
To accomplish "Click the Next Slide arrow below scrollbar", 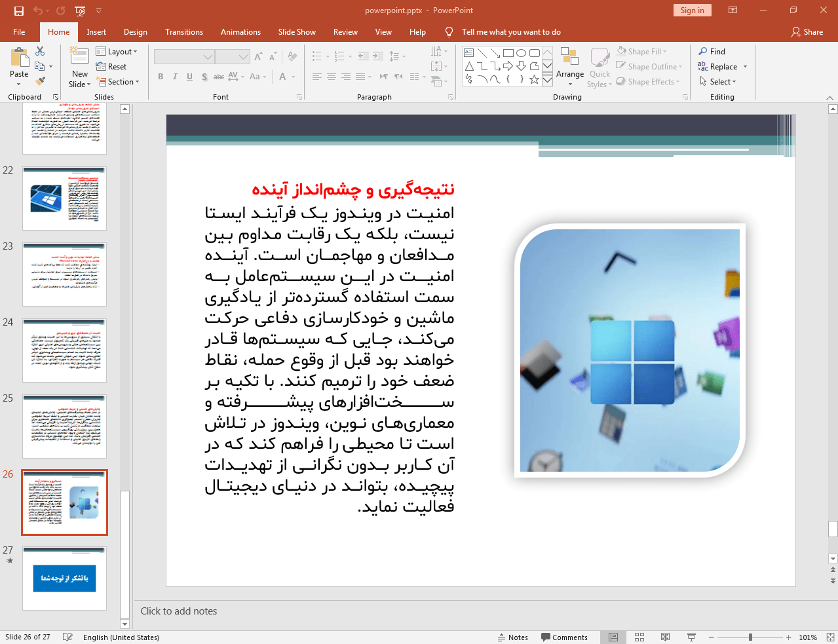I will [x=833, y=581].
